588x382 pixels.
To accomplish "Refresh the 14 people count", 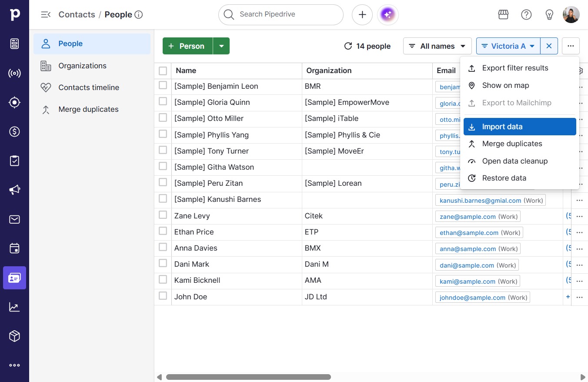I will click(x=348, y=46).
